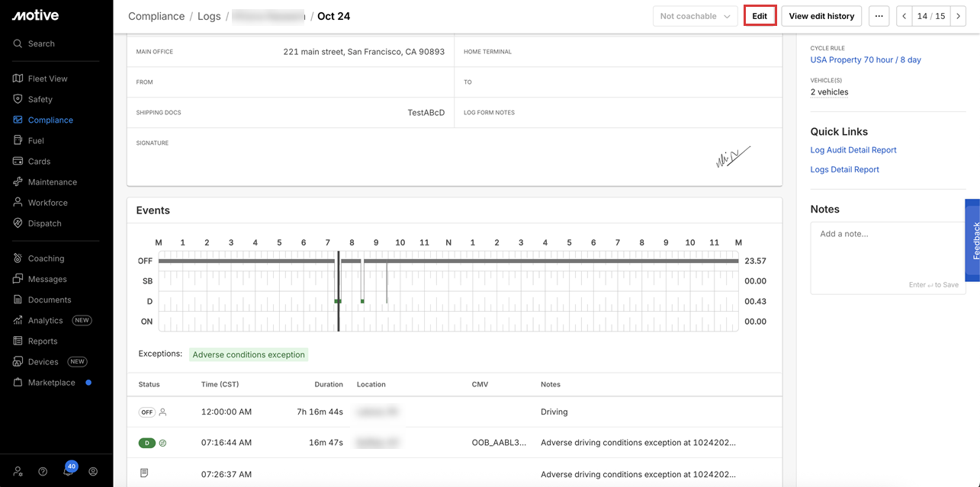This screenshot has width=980, height=487.
Task: Click View edit history button
Action: [x=821, y=16]
